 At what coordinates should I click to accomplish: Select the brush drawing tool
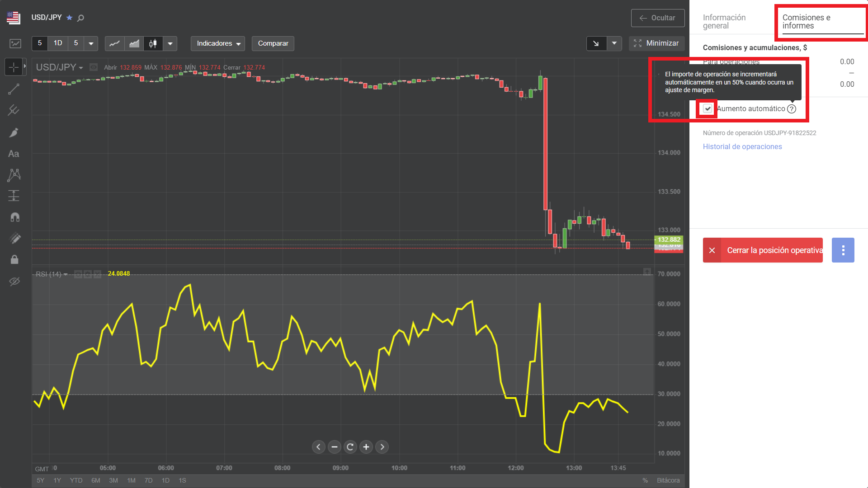(x=14, y=132)
